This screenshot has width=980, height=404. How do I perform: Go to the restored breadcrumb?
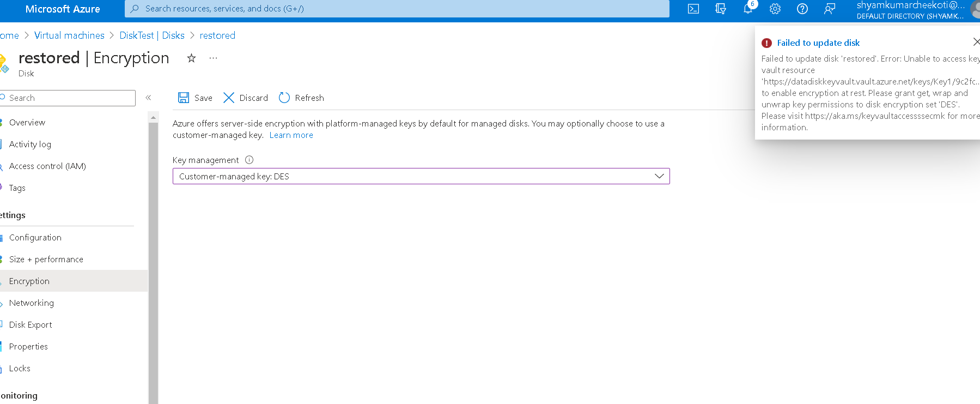[x=217, y=35]
